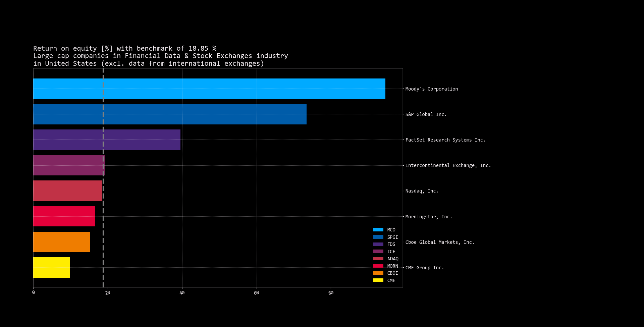Image resolution: width=644 pixels, height=327 pixels.
Task: Click the CBOE legend color swatch
Action: click(x=378, y=273)
